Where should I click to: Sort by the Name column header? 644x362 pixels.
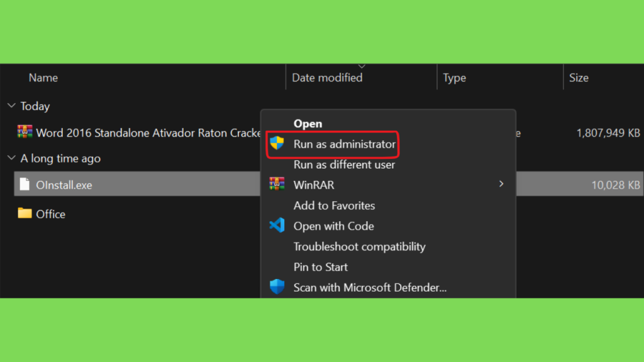[43, 78]
